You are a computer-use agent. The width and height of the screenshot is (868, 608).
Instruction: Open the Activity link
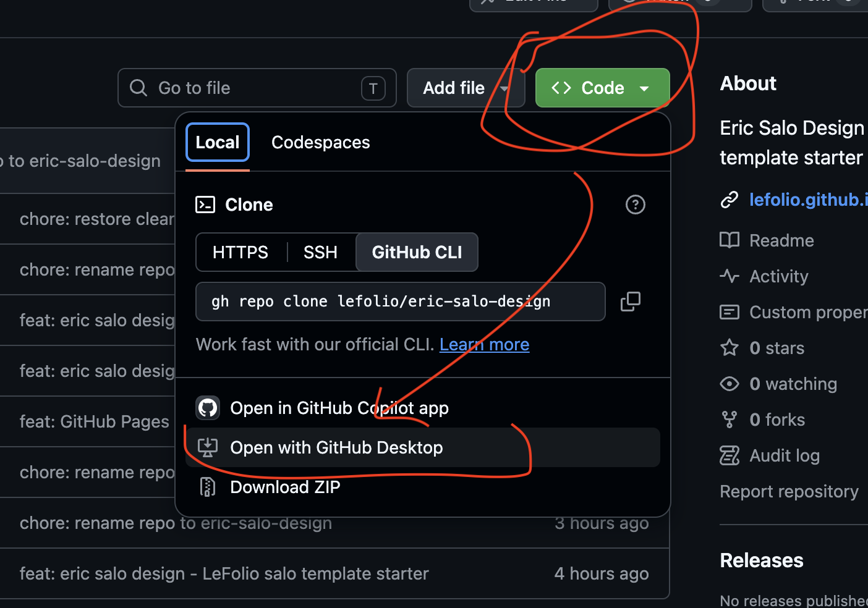tap(779, 276)
